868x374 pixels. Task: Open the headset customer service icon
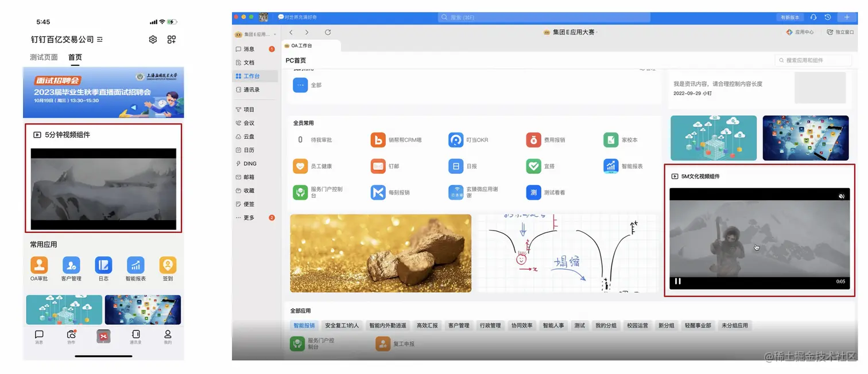pos(813,18)
